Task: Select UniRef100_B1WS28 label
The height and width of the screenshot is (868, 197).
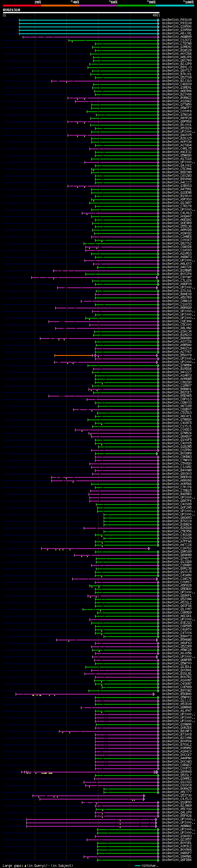Action: point(177,50)
